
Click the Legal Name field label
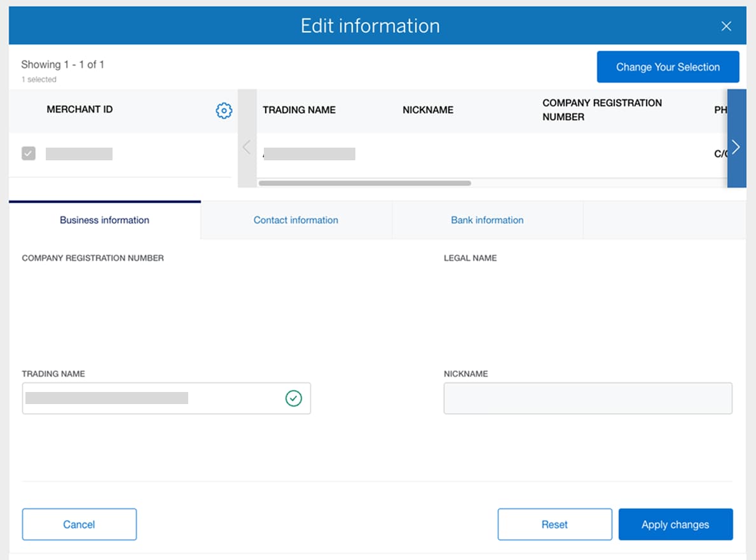[x=470, y=258]
